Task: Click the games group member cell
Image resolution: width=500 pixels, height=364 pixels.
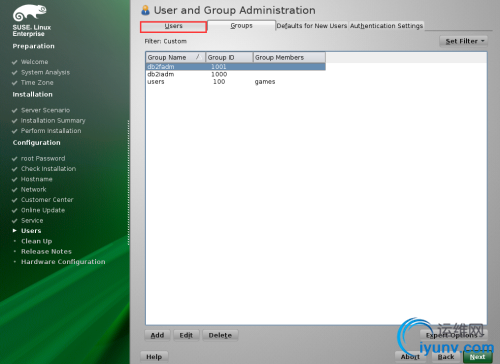Action: pyautogui.click(x=265, y=82)
